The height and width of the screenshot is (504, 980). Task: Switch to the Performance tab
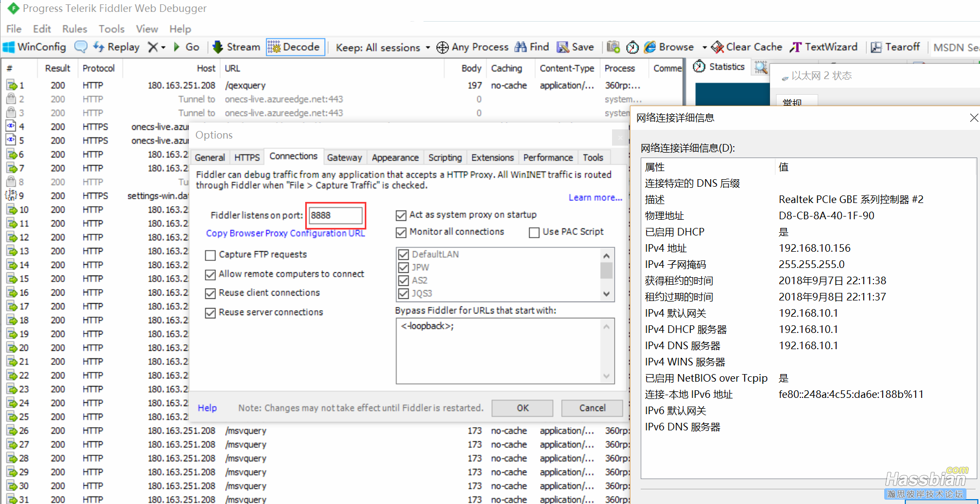click(x=548, y=158)
